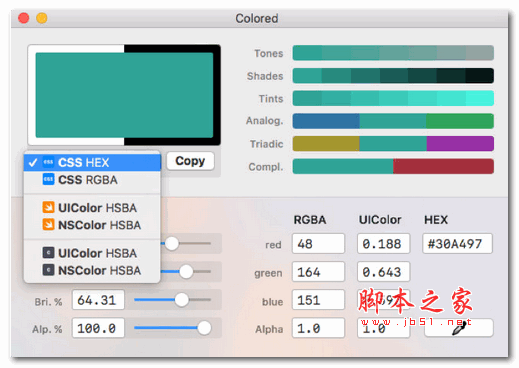Pick the Swift NSColor HSBA entry
Screen dimensions: 519x368
(x=92, y=225)
